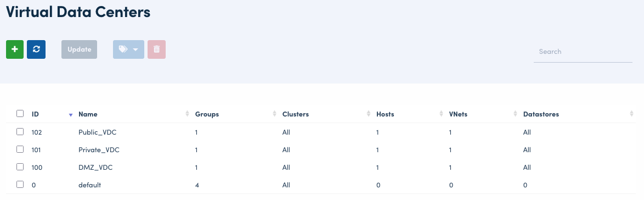Sort by Hosts column sort icon
Image resolution: width=644 pixels, height=200 pixels.
click(x=442, y=114)
